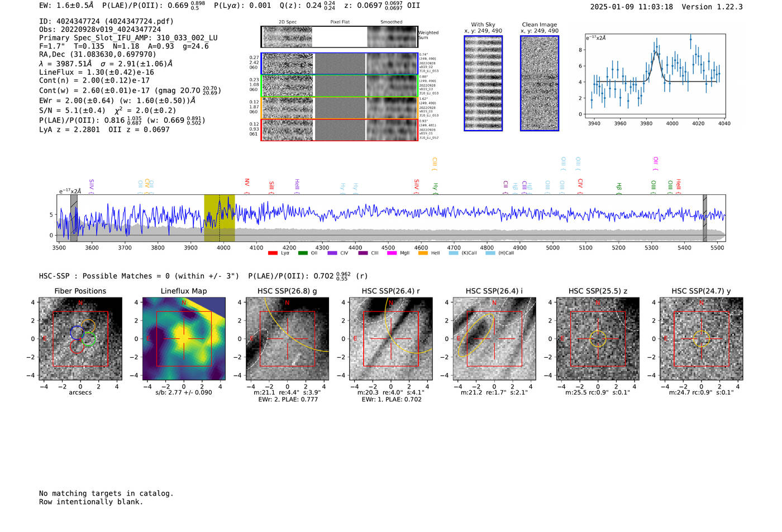Click the purple CIV legend swatch
The width and height of the screenshot is (782, 532).
click(x=332, y=253)
